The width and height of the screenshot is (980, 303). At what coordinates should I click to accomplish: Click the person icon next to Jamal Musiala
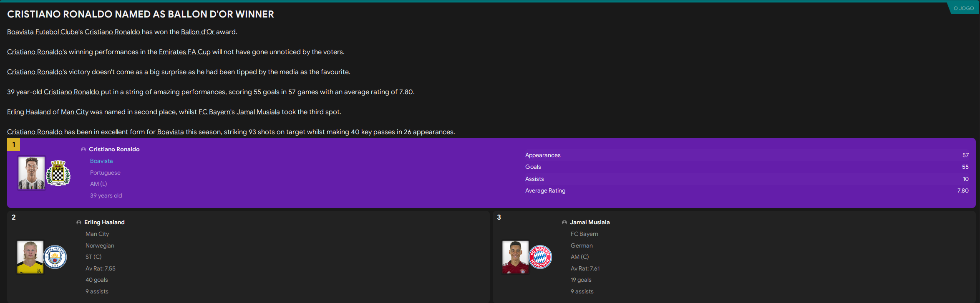pyautogui.click(x=564, y=223)
